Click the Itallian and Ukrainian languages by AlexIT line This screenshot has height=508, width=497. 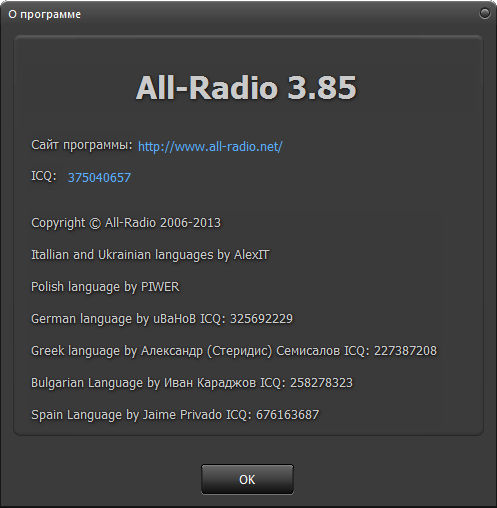coord(150,255)
